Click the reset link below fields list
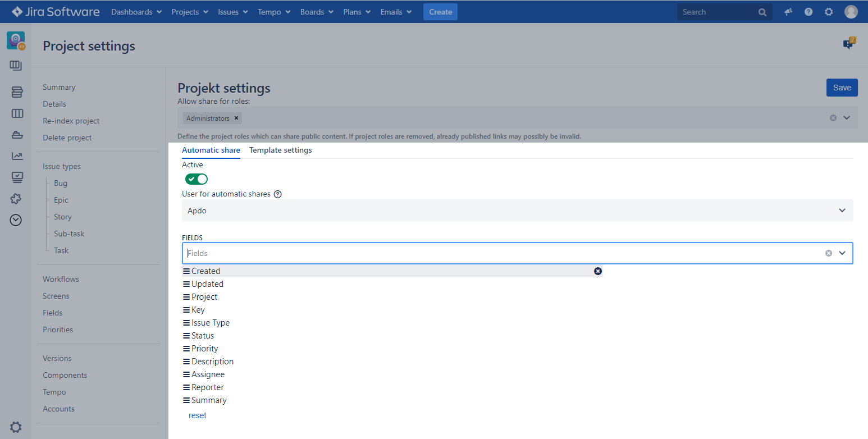 (x=198, y=415)
